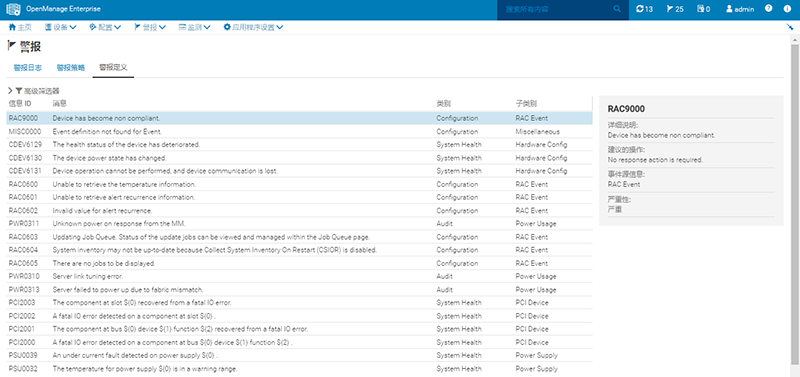Open the 配置 configuration menu
The image size is (800, 377).
[105, 27]
